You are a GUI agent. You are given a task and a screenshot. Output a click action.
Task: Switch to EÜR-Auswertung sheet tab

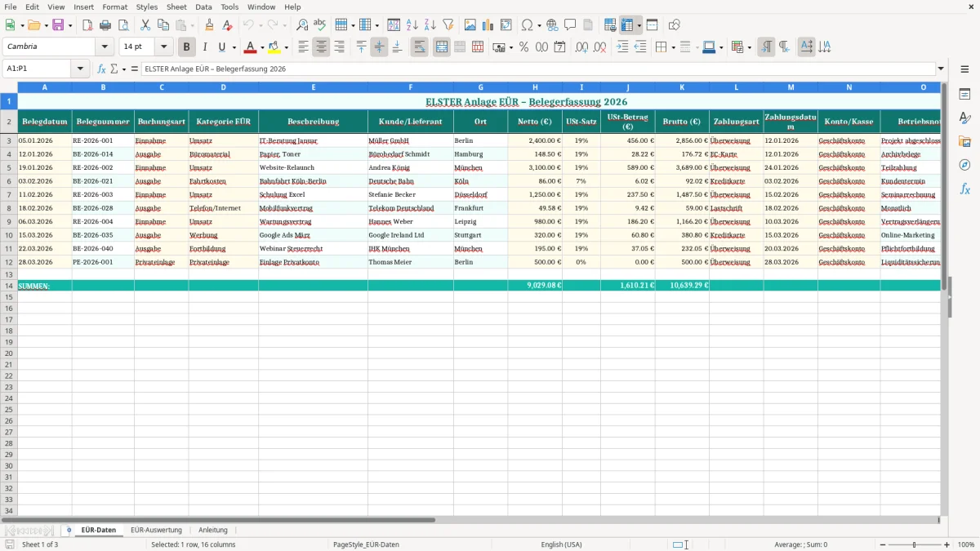[x=156, y=531]
